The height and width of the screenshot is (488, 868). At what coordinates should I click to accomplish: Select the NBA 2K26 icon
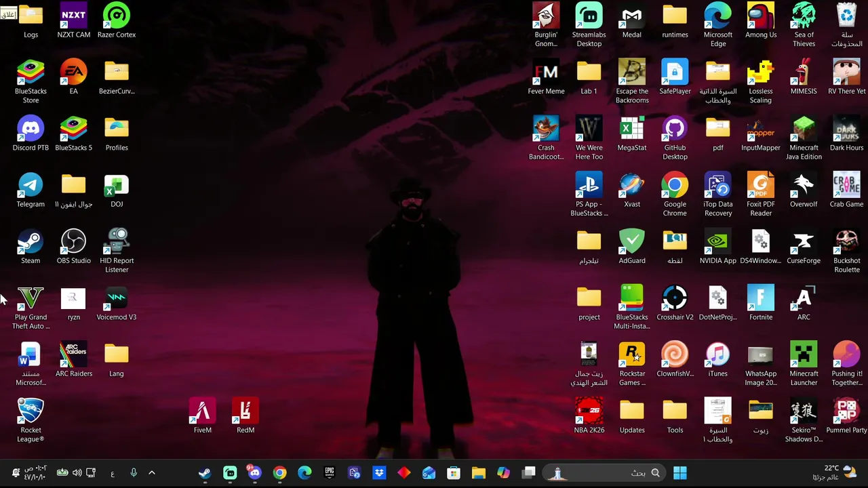[x=589, y=417]
